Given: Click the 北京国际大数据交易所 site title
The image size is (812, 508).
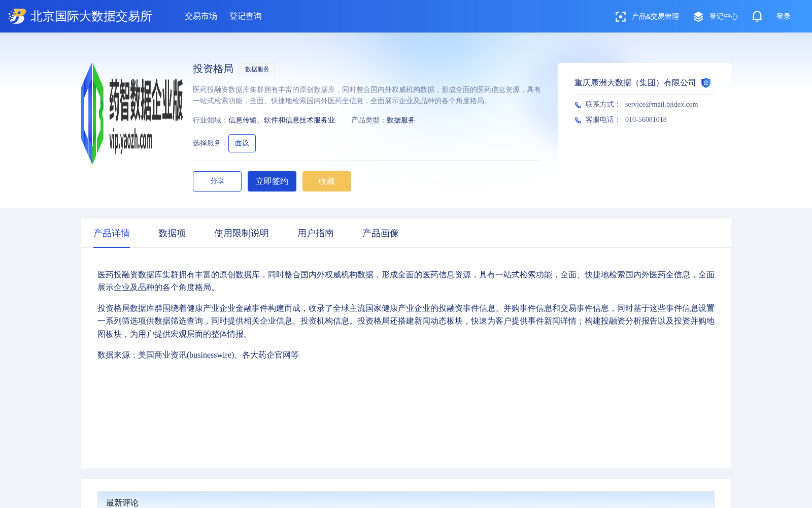Looking at the screenshot, I should (91, 16).
